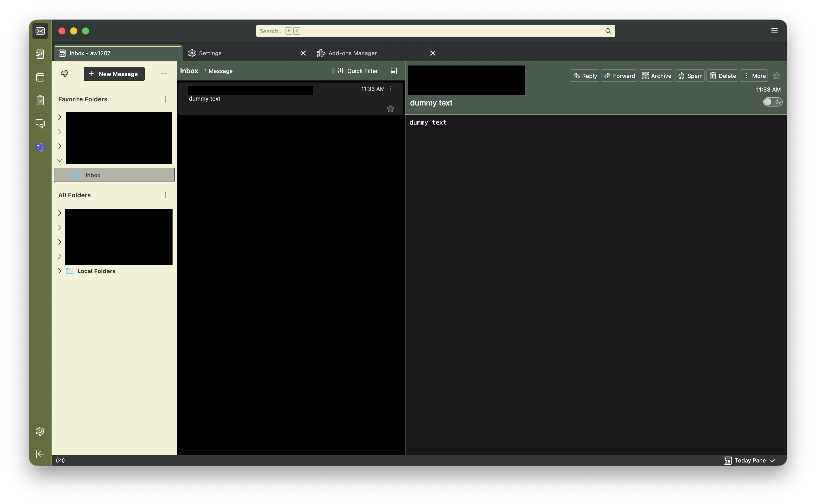Expand third All Folders account
This screenshot has width=816, height=504.
pyautogui.click(x=60, y=242)
